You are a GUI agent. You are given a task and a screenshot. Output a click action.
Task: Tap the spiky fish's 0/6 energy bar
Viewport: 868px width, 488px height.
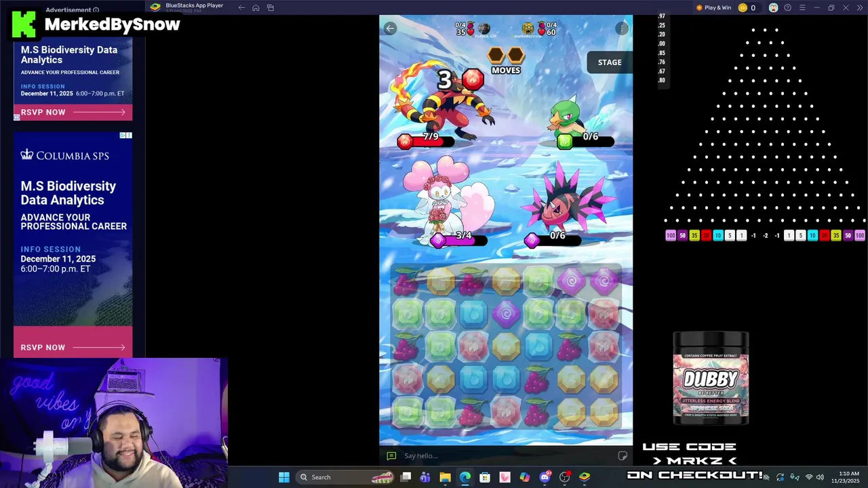[553, 239]
